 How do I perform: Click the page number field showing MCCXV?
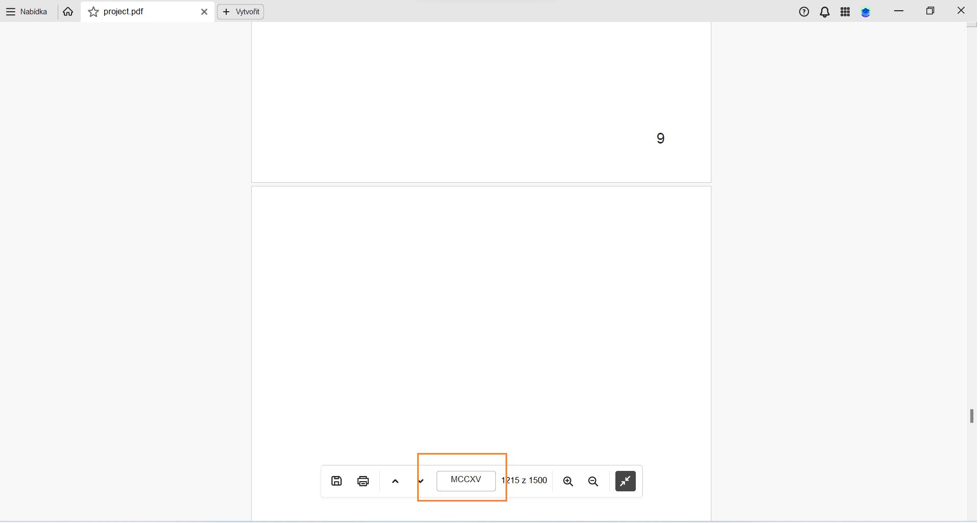coord(466,481)
